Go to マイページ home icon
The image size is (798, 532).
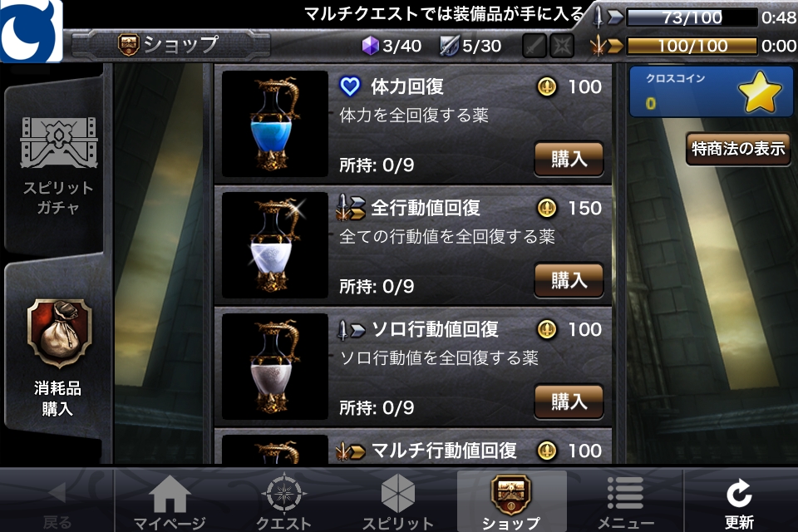point(170,494)
